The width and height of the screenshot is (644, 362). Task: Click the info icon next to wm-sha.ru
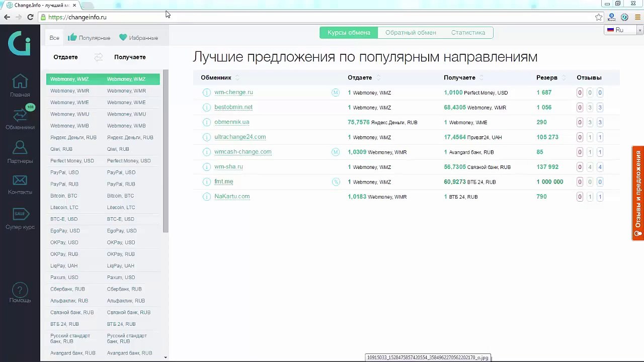click(x=206, y=167)
